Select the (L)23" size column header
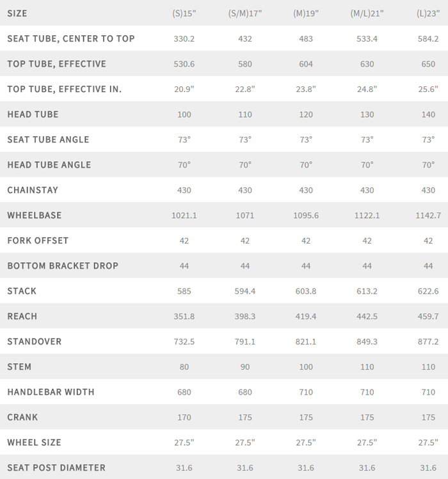 click(x=428, y=13)
